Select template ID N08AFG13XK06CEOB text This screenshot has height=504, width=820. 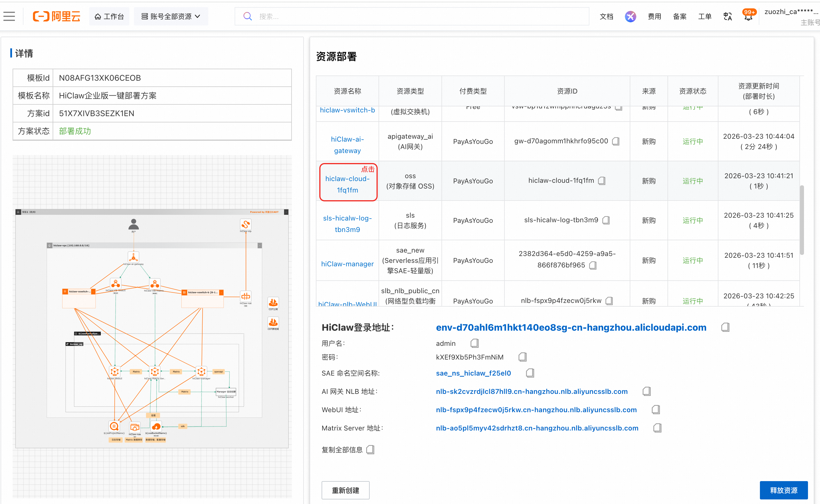100,78
